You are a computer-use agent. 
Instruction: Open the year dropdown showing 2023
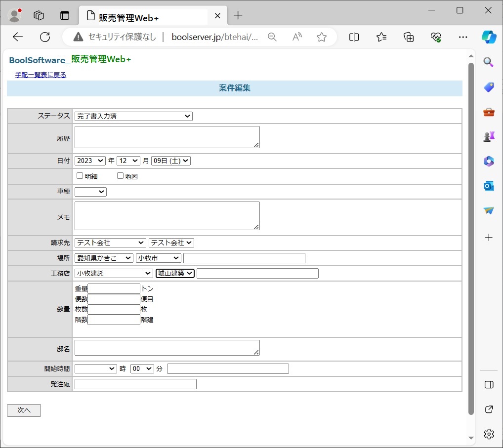90,161
